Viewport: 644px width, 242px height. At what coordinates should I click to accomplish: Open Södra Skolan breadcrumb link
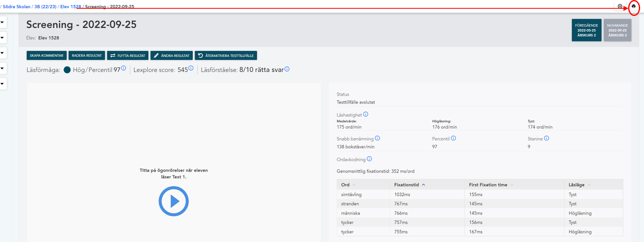tap(17, 7)
